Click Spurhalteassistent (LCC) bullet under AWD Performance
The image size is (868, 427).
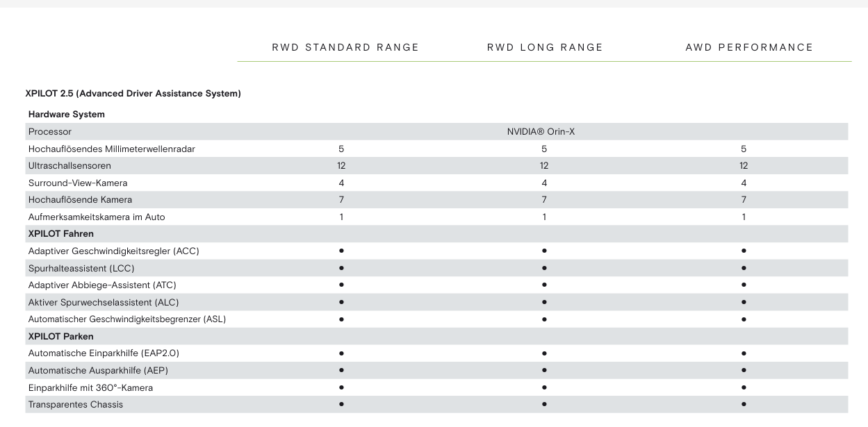click(x=744, y=268)
